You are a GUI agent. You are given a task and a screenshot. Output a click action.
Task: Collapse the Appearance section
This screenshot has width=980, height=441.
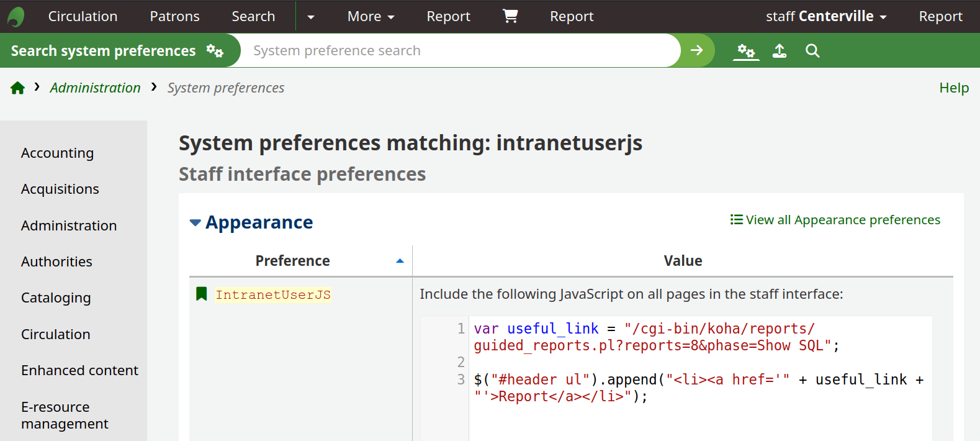pos(196,222)
